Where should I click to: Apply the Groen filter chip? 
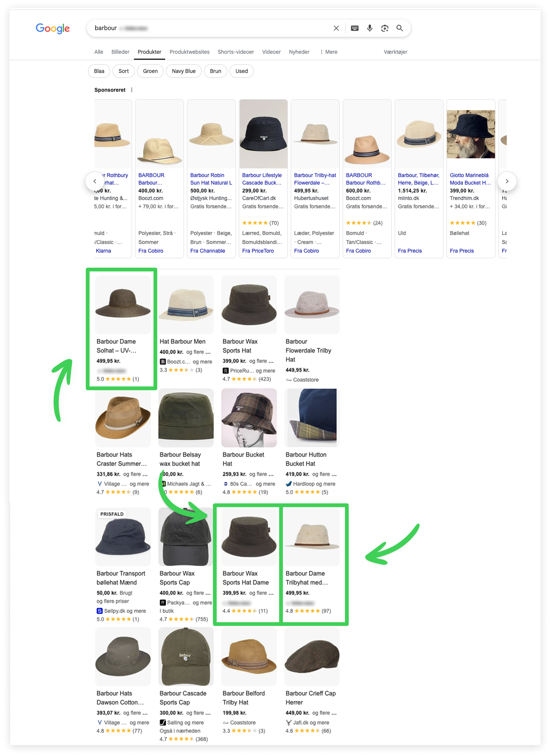pos(150,71)
